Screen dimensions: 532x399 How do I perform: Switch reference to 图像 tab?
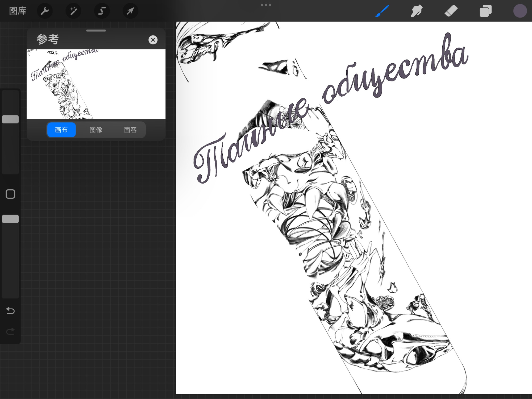pos(96,130)
